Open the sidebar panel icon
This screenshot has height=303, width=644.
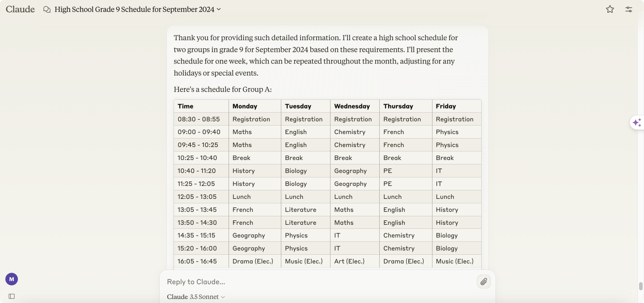(x=12, y=296)
